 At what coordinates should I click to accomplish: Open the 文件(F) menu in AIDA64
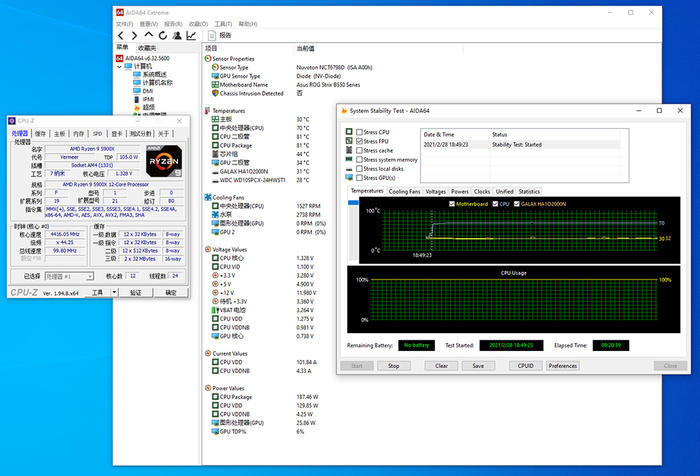click(125, 24)
